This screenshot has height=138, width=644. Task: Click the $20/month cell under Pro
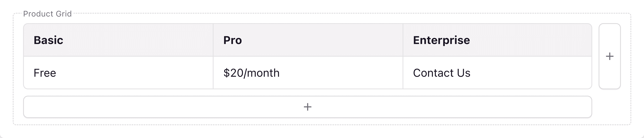pyautogui.click(x=252, y=73)
